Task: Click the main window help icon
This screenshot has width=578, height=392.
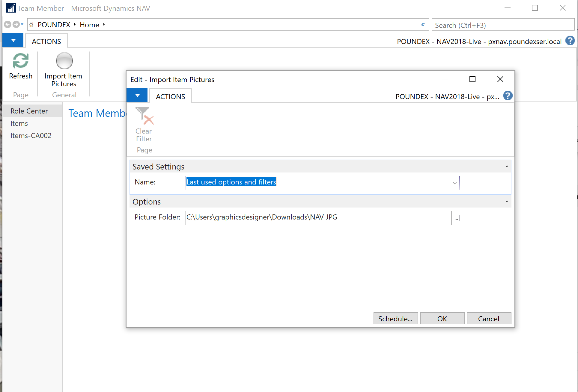Action: point(570,41)
